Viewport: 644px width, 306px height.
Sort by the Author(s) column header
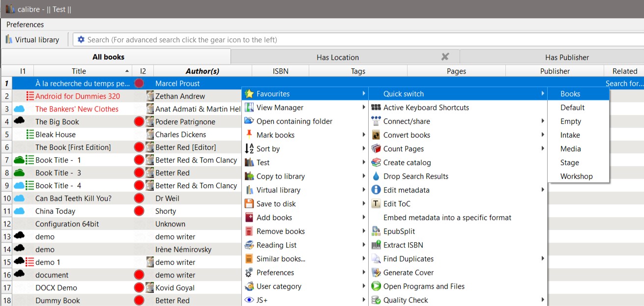click(x=203, y=71)
